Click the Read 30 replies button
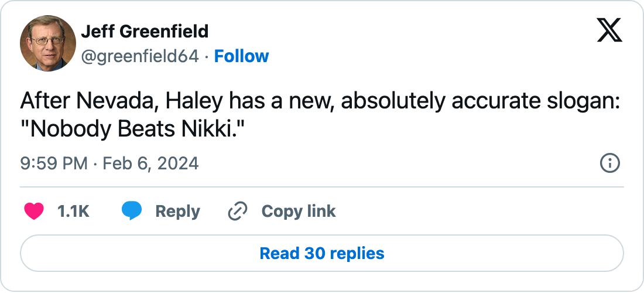This screenshot has height=293, width=644. point(322,254)
